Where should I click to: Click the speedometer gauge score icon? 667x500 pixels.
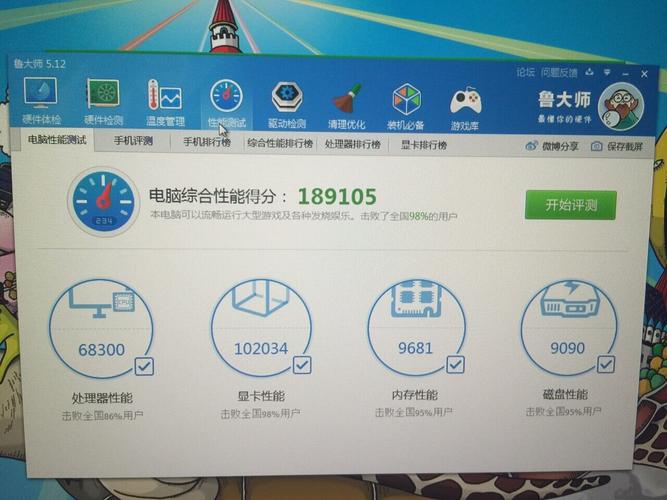click(x=103, y=202)
